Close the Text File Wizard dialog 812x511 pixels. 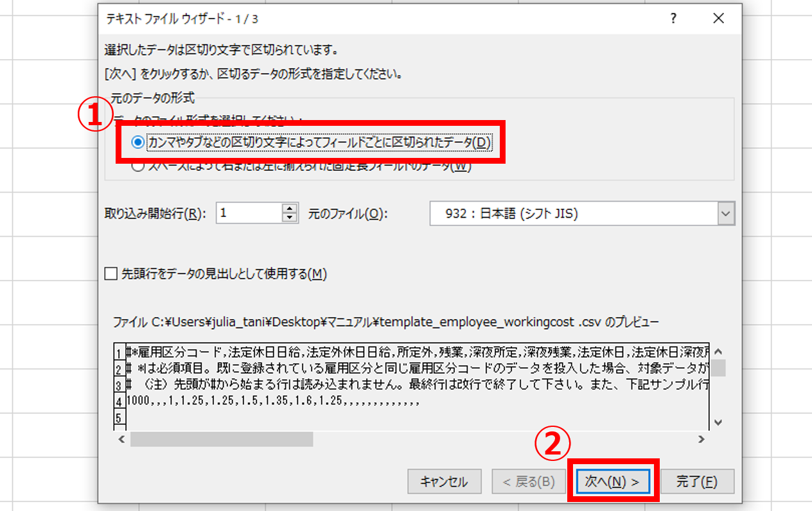click(x=718, y=19)
